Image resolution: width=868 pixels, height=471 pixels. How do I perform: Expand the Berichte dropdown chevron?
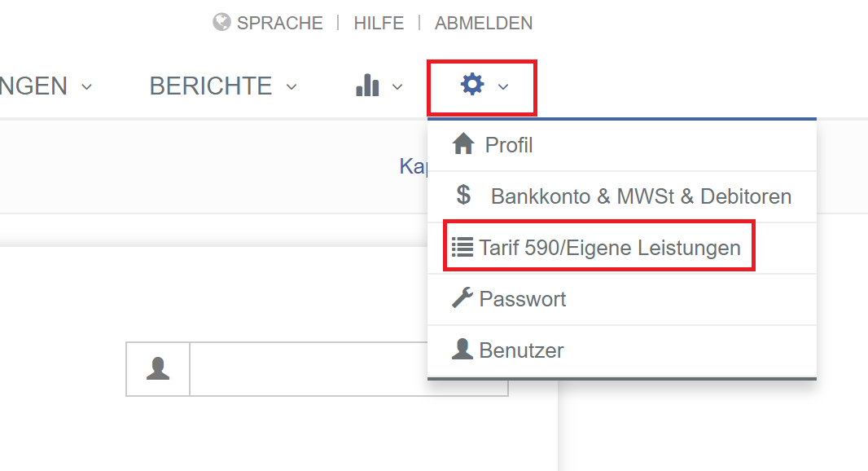(x=292, y=86)
